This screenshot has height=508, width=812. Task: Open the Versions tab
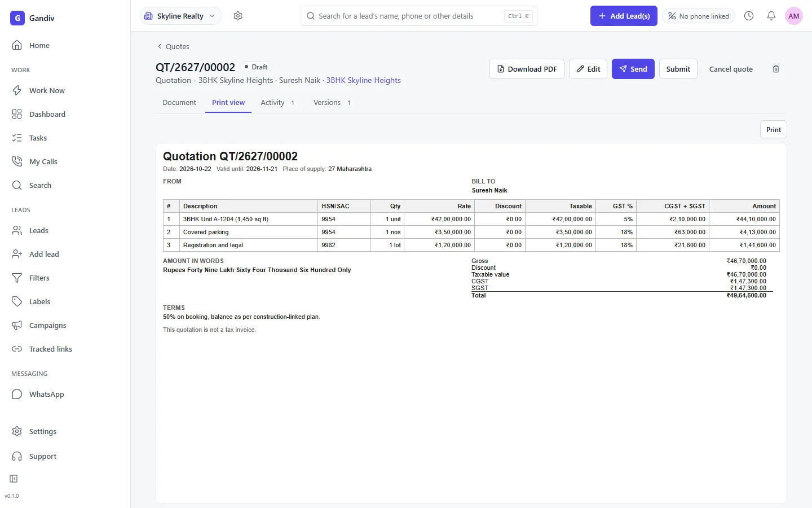click(332, 102)
